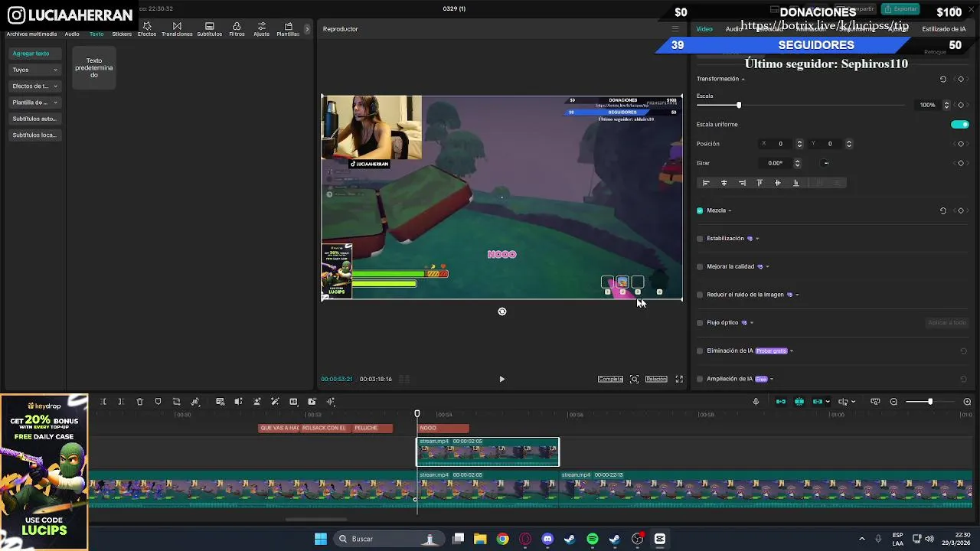Align bottom using the alignment icon
The height and width of the screenshot is (551, 980).
click(x=795, y=183)
